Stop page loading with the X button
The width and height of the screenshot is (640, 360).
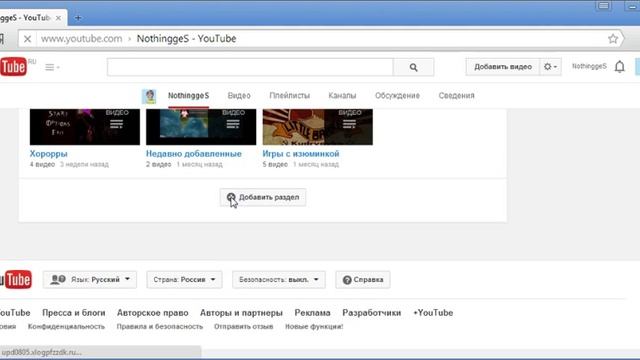27,39
